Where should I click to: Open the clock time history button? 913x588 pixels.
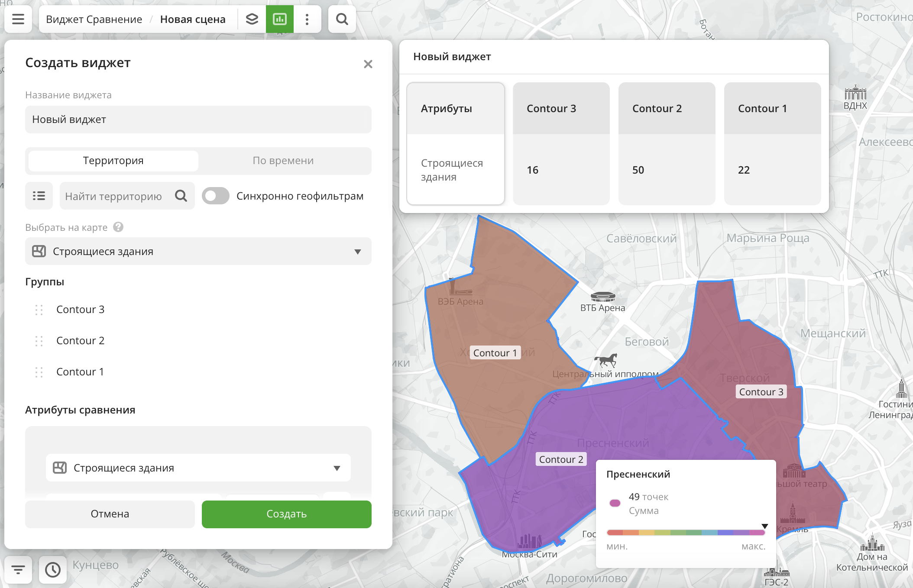(53, 569)
